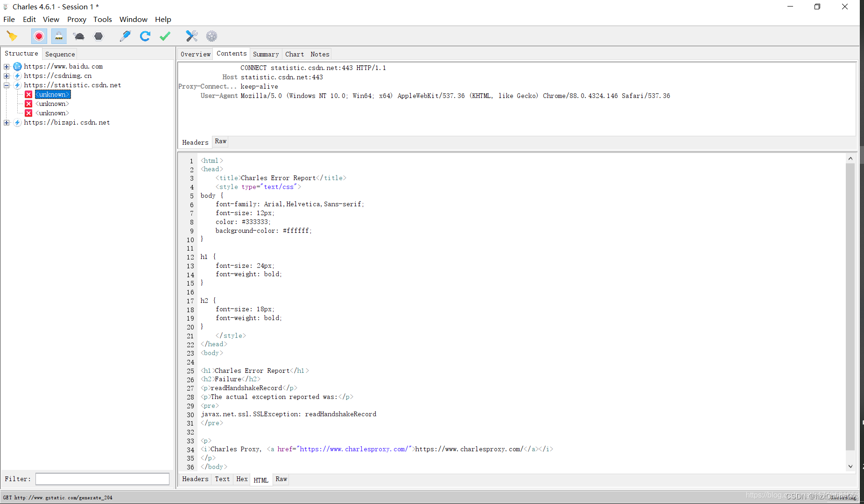This screenshot has width=864, height=504.
Task: Focus the Filter input field
Action: [102, 479]
